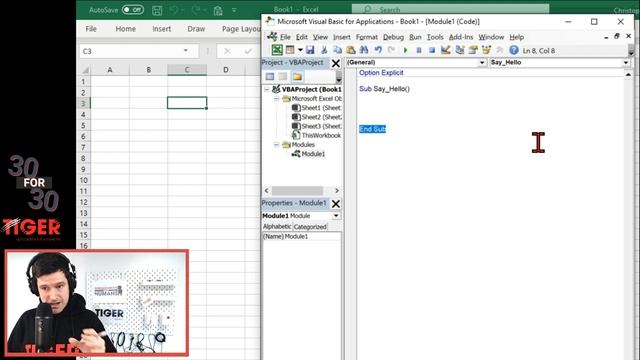Toggle Folders icon in Project pane

click(297, 76)
